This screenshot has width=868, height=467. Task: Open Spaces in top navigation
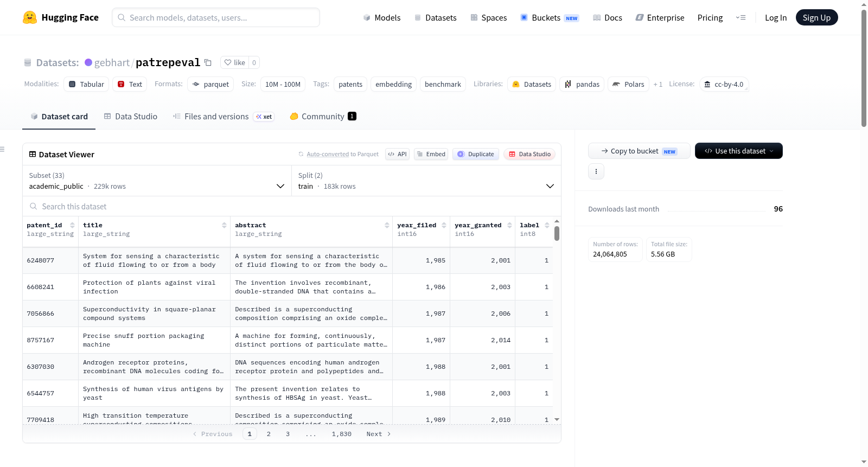click(489, 17)
